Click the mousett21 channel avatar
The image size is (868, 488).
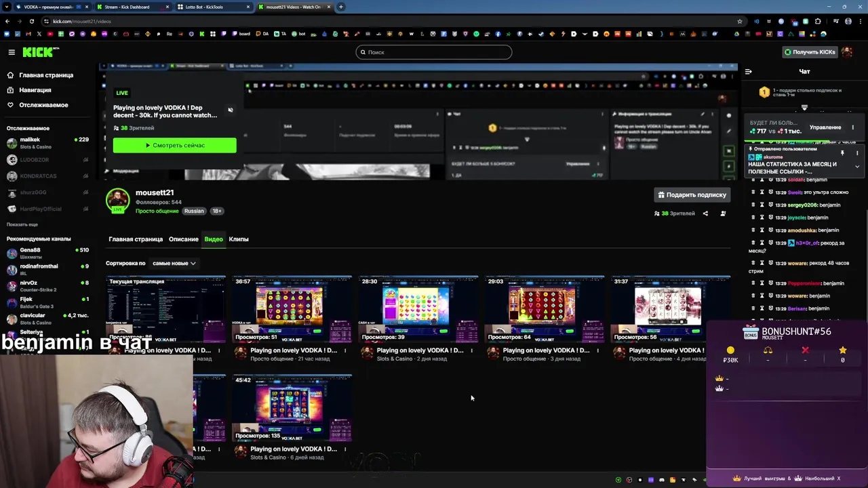click(x=117, y=201)
